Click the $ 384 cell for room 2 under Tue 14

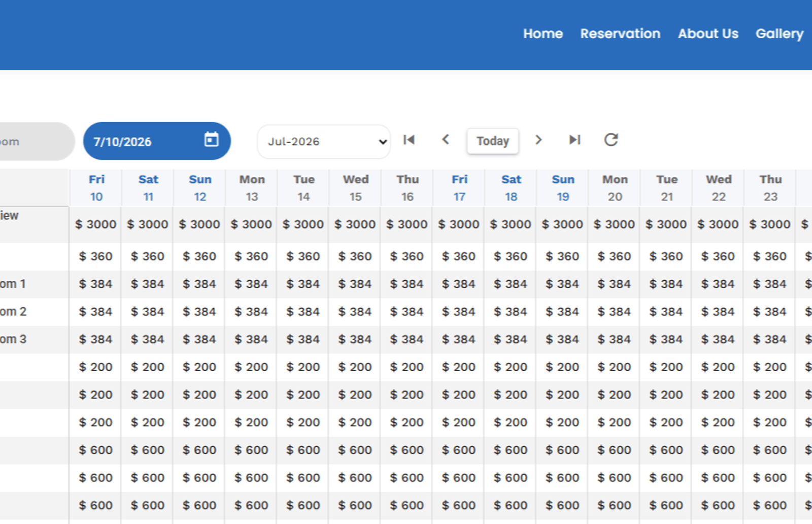click(303, 312)
